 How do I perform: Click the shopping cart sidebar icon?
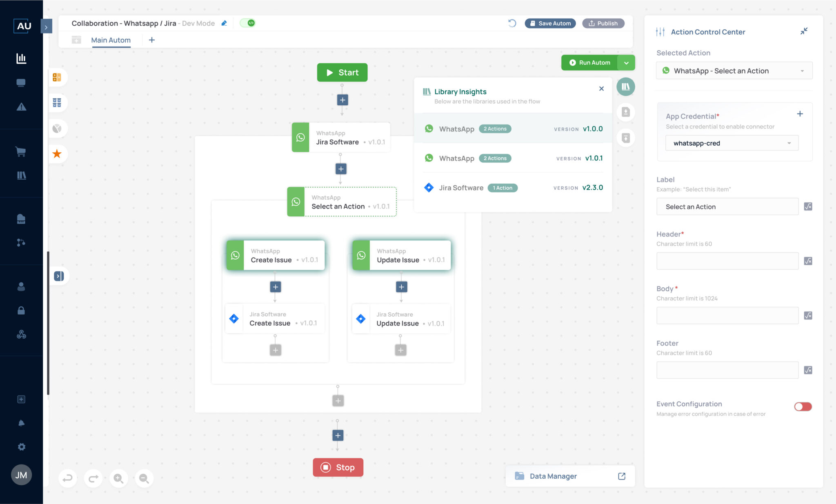(x=21, y=151)
